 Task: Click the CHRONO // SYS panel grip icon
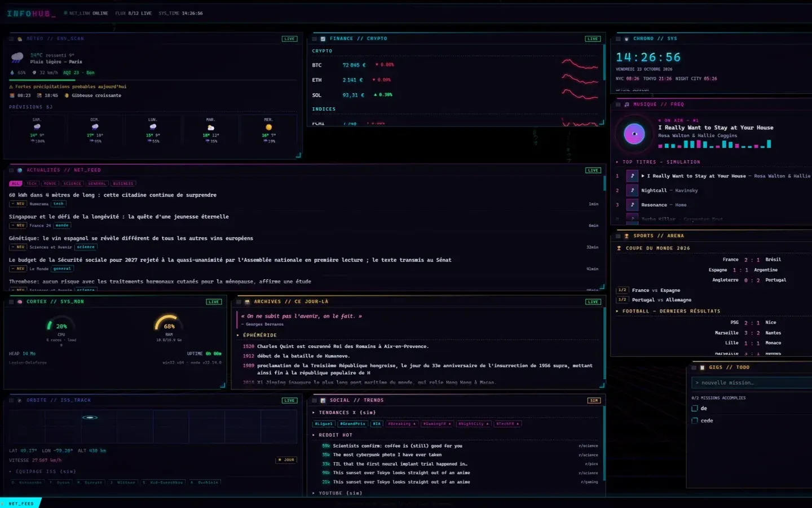(618, 39)
